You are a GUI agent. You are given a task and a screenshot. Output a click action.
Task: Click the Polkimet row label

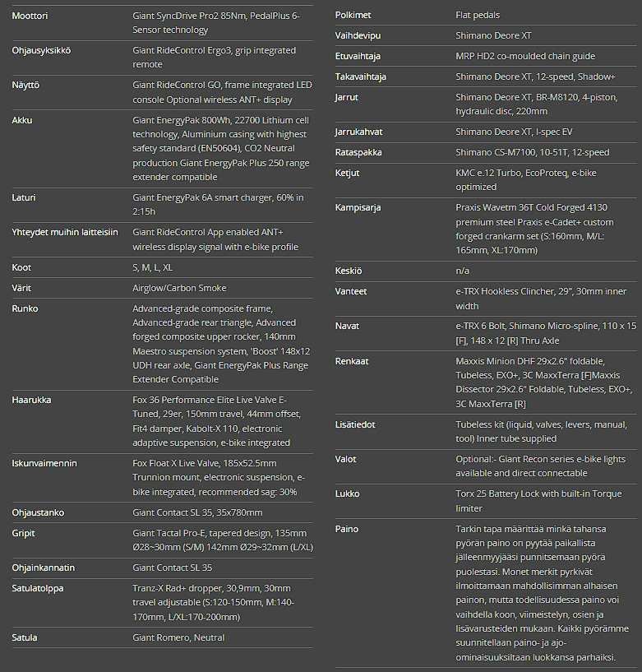click(x=354, y=15)
